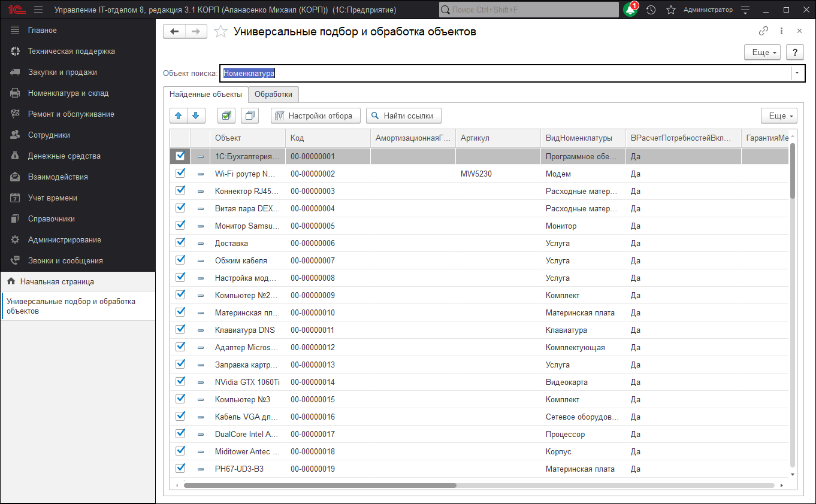Screen dimensions: 816x504
Task: Click the uncheck all rows icon
Action: pos(250,116)
